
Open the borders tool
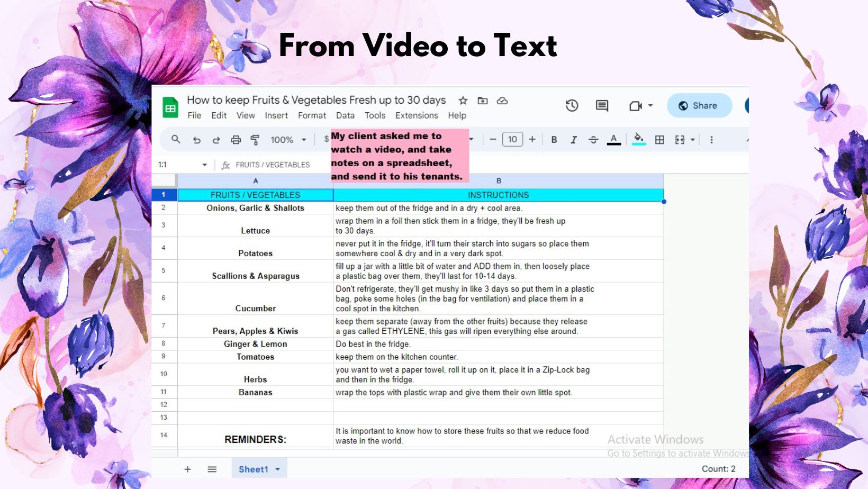[659, 140]
